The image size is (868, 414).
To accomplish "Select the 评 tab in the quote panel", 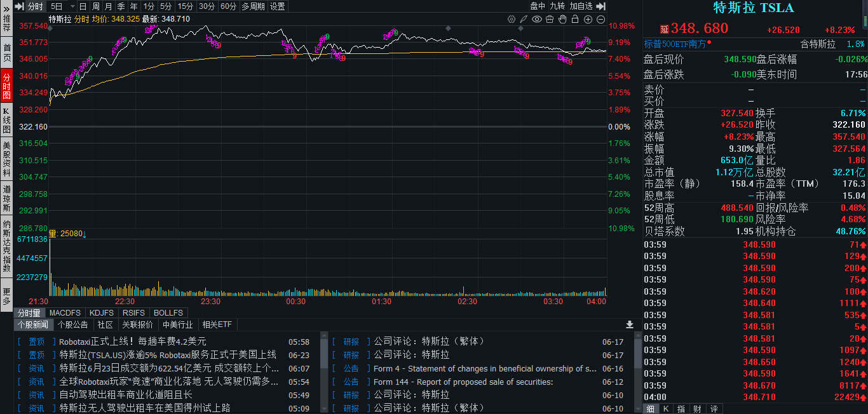I will pyautogui.click(x=713, y=408).
